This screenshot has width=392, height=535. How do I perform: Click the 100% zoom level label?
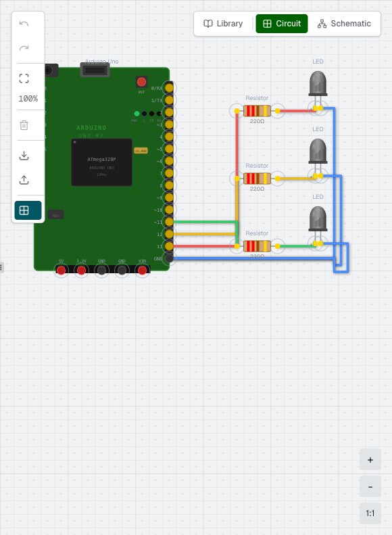click(x=28, y=99)
